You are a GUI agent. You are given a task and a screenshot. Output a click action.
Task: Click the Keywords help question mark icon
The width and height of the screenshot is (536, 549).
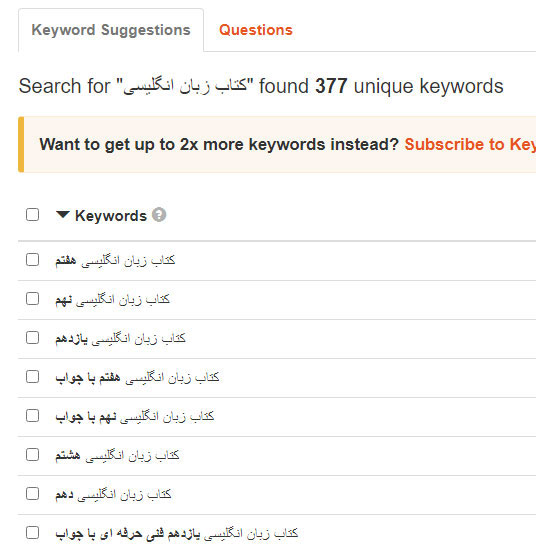[x=159, y=215]
